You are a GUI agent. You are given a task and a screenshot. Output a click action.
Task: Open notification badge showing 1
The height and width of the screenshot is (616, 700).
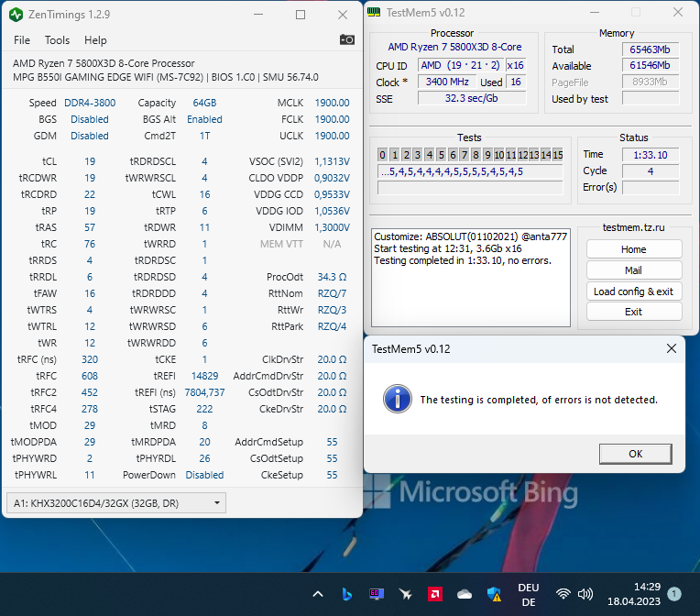[674, 594]
